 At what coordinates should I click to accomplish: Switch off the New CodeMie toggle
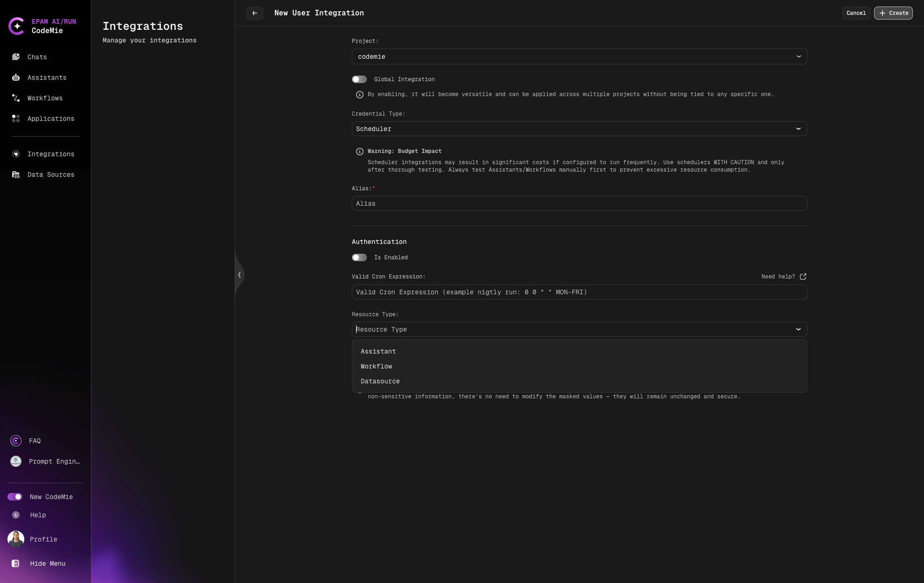click(15, 497)
